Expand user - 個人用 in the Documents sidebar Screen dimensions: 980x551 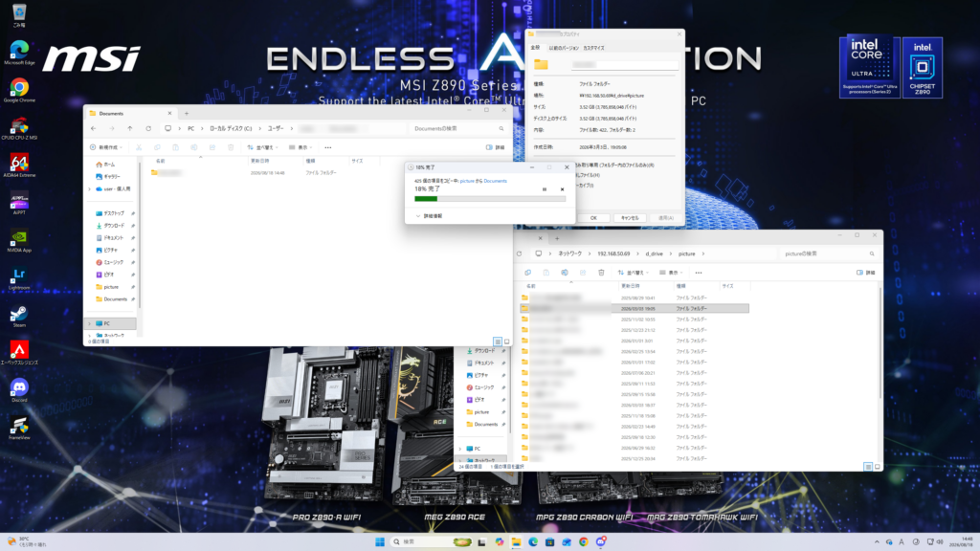coord(89,188)
